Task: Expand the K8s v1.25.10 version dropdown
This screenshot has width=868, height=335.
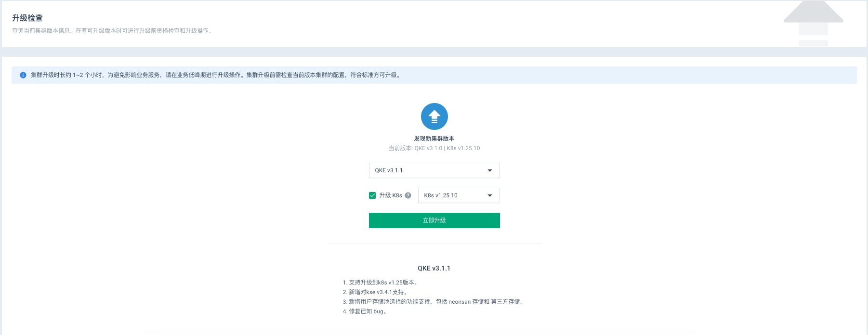Action: coord(458,195)
